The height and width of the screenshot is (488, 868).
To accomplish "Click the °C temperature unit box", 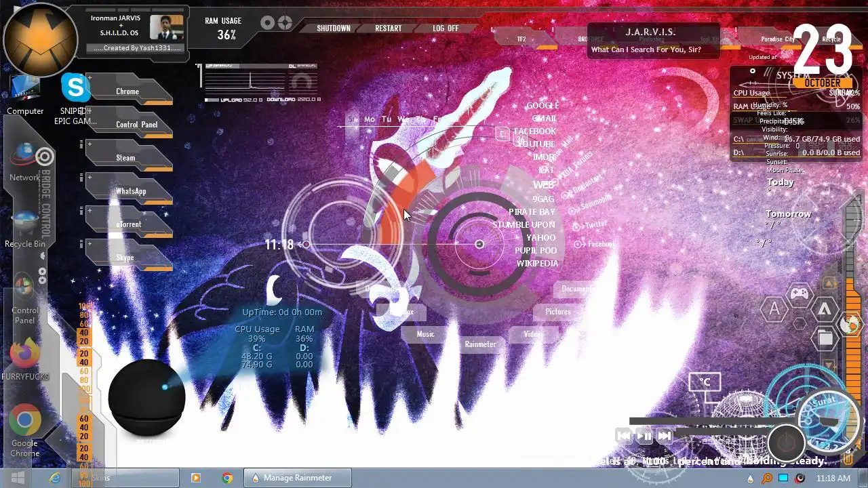I will 705,382.
